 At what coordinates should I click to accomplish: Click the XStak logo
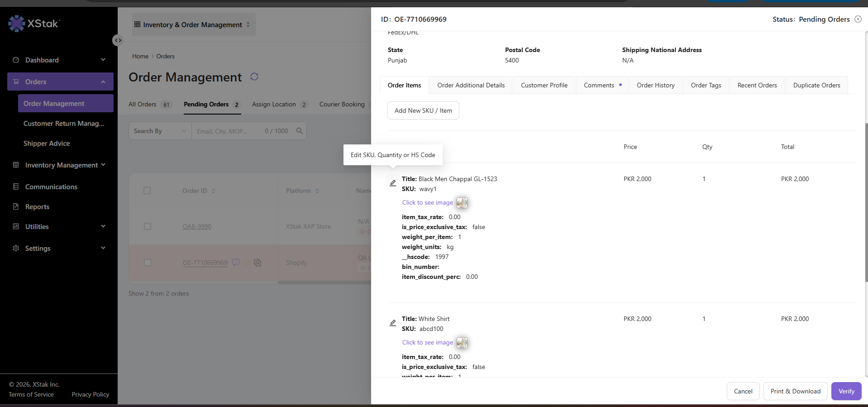(34, 23)
